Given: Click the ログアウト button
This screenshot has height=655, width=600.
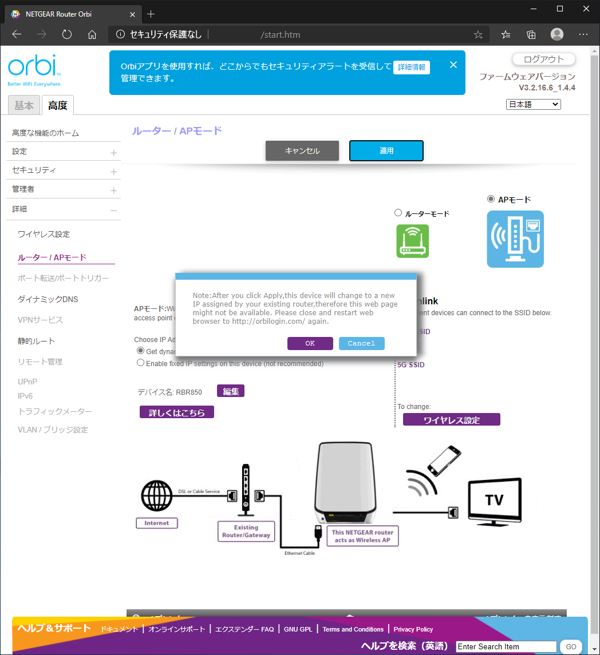Looking at the screenshot, I should (544, 59).
